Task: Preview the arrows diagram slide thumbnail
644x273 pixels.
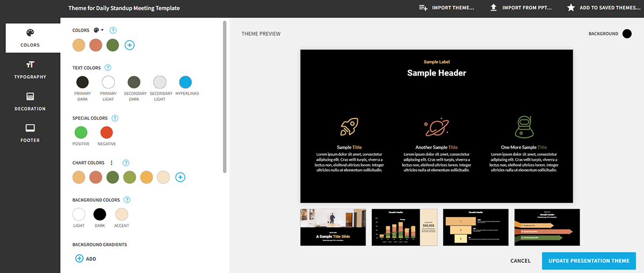Action: pos(547,227)
